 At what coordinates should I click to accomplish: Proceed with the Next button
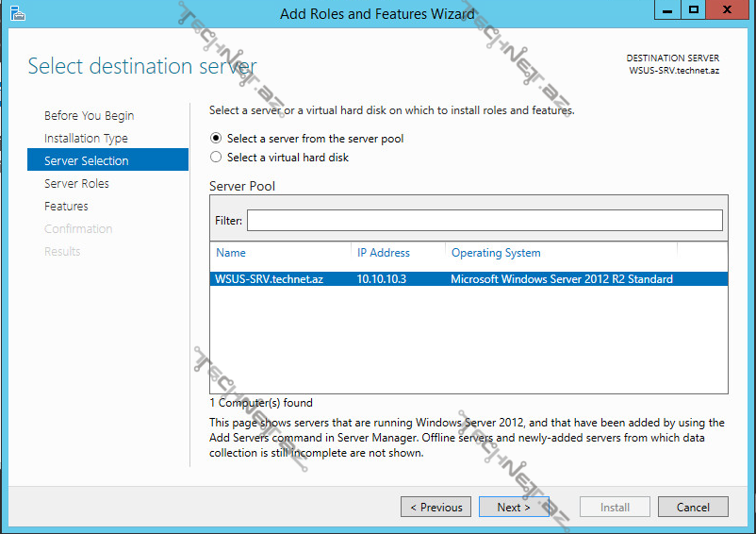click(x=514, y=508)
